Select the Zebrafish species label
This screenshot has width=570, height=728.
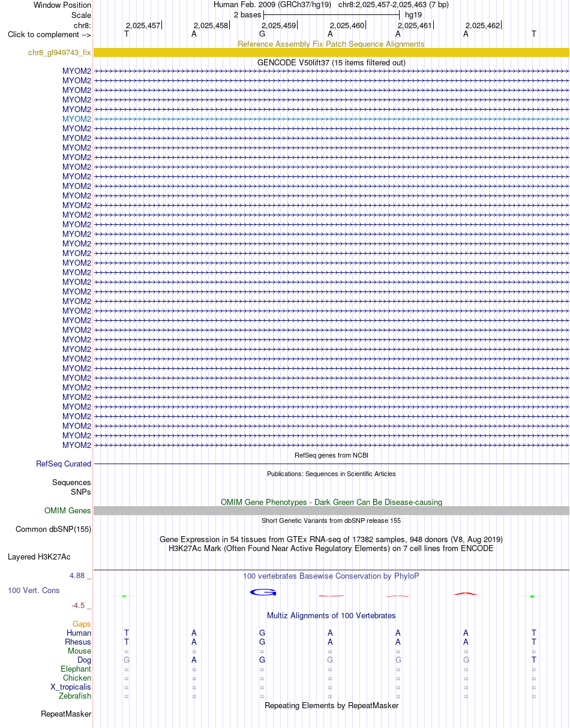(75, 696)
